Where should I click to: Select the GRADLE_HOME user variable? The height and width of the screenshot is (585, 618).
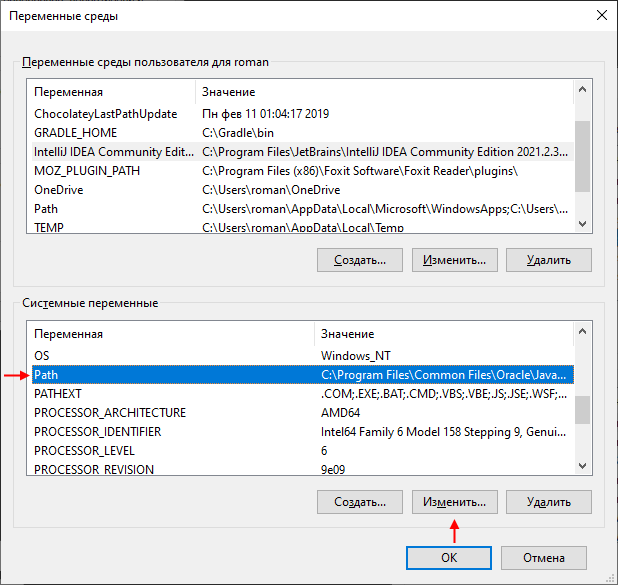click(303, 133)
